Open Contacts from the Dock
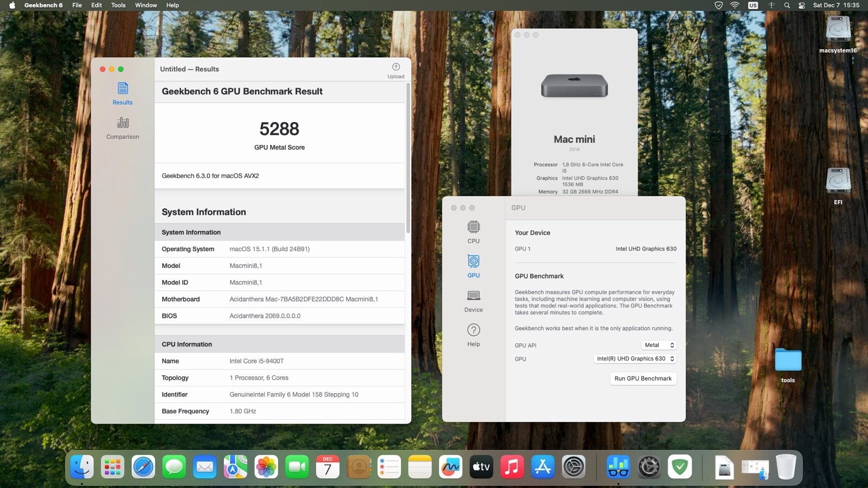This screenshot has height=488, width=868. [359, 467]
